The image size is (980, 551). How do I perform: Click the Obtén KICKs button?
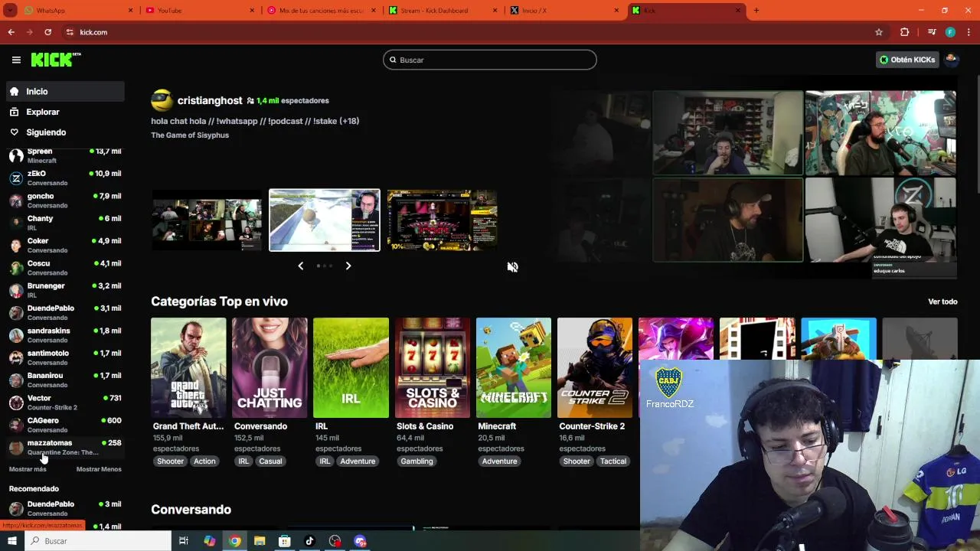(x=907, y=60)
